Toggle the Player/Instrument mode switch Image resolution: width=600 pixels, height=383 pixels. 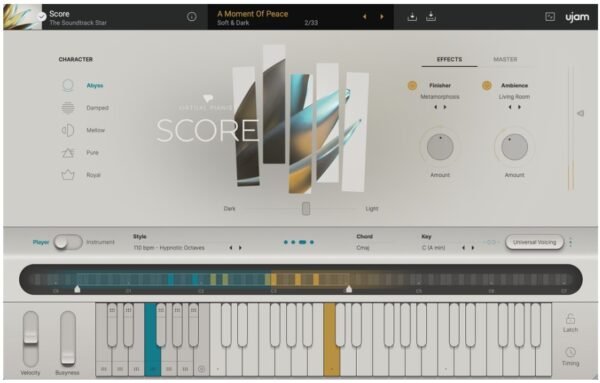(68, 242)
